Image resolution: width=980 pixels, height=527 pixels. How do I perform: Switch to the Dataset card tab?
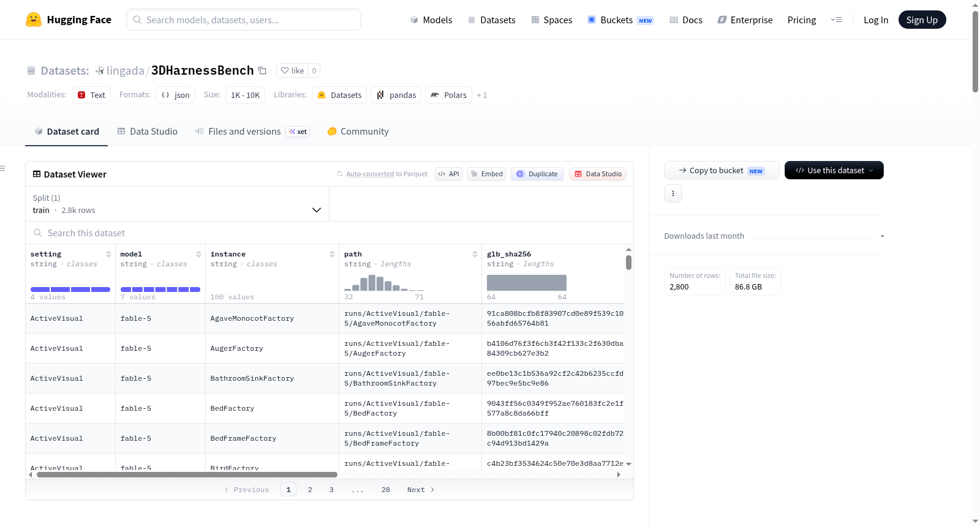pyautogui.click(x=67, y=131)
